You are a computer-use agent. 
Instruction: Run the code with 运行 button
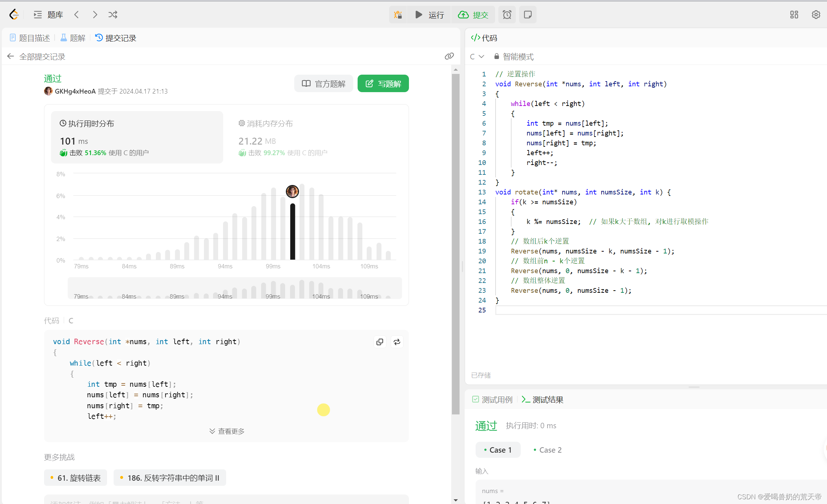[429, 15]
